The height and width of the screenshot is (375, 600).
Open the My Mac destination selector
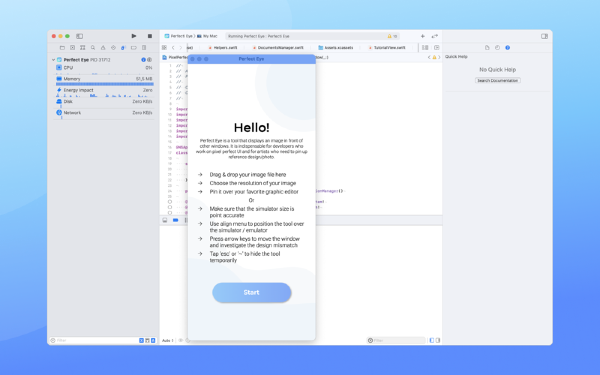(x=207, y=36)
